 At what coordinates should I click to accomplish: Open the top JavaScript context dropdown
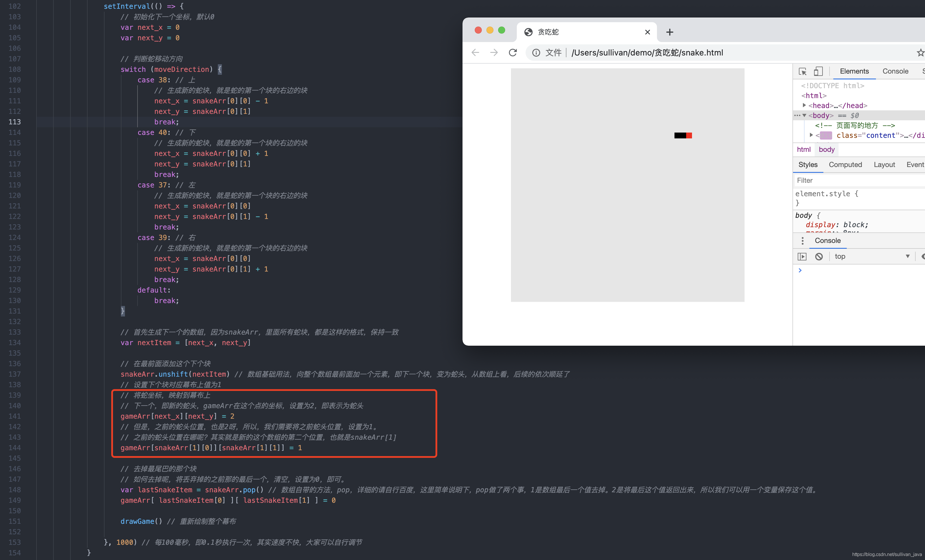[x=872, y=256]
